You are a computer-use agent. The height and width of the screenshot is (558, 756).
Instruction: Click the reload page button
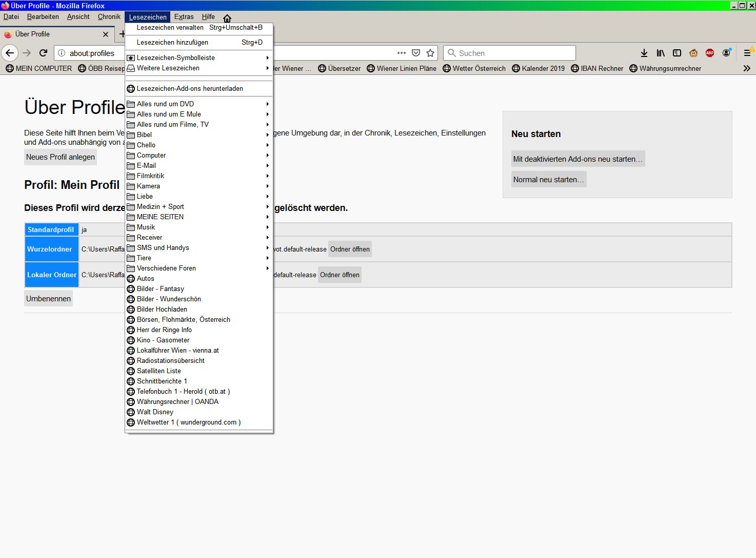[x=43, y=52]
